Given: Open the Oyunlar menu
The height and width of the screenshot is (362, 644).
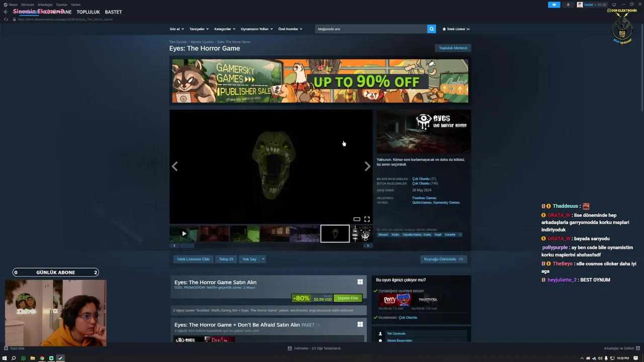Looking at the screenshot, I should (x=62, y=5).
